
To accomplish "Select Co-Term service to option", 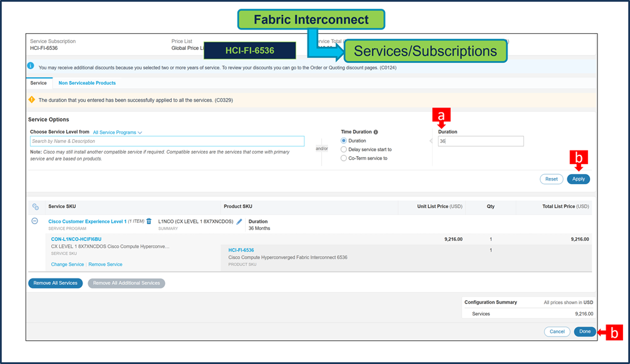I will [344, 158].
